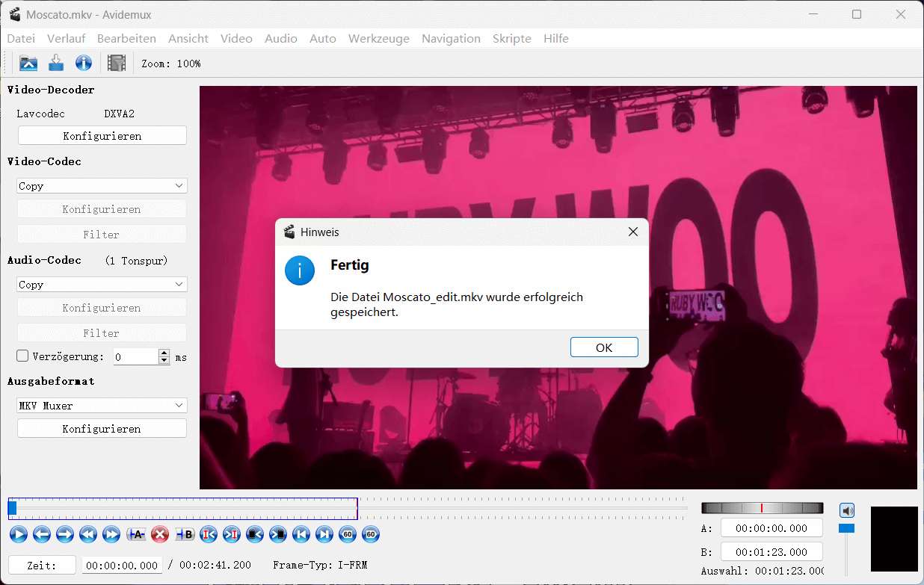This screenshot has height=585, width=924.
Task: Click the 'Frame-Typ: I-FRM' label
Action: tap(320, 566)
